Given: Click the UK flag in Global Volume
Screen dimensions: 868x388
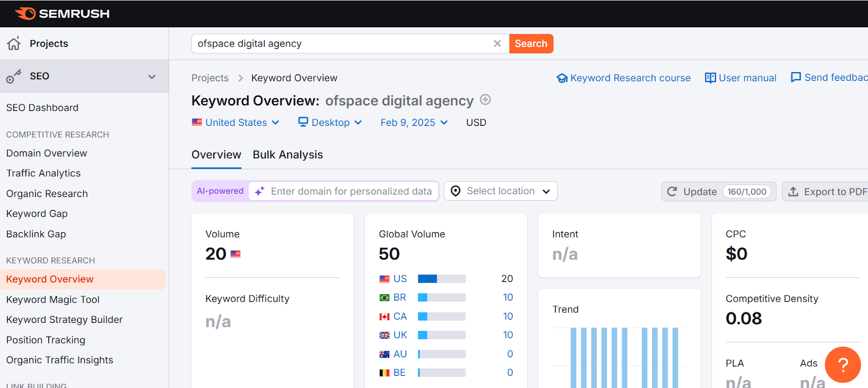Looking at the screenshot, I should pos(385,335).
